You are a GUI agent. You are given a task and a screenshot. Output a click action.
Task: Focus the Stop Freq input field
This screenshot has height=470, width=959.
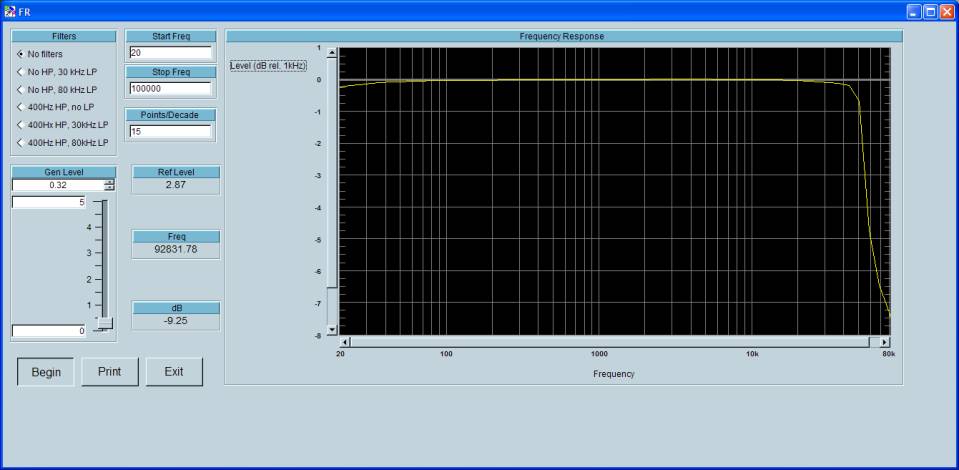[x=170, y=88]
